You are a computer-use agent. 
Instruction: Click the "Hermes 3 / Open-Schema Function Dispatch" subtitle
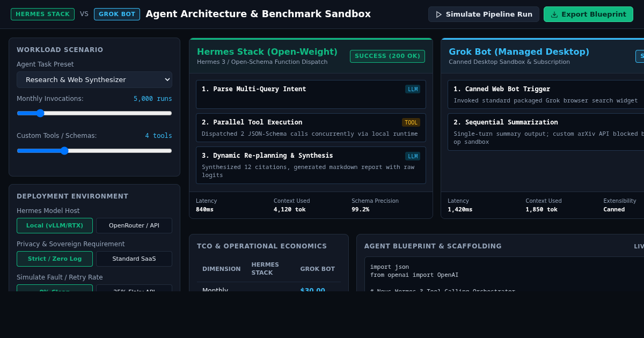click(x=262, y=62)
